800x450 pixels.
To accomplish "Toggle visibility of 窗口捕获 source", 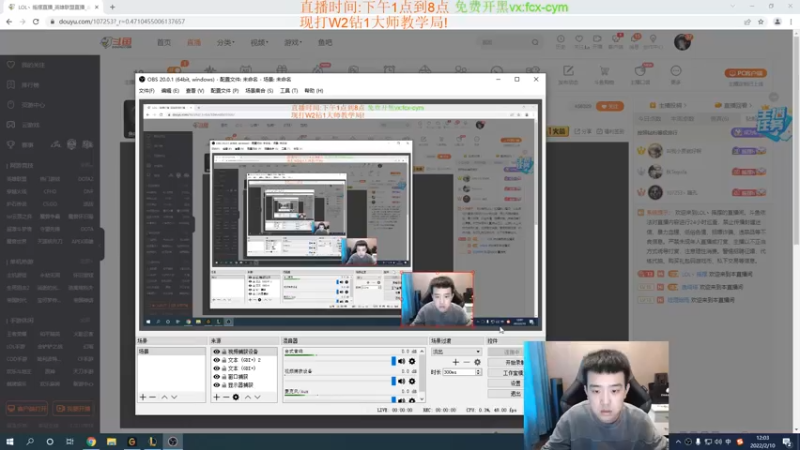I will 216,377.
